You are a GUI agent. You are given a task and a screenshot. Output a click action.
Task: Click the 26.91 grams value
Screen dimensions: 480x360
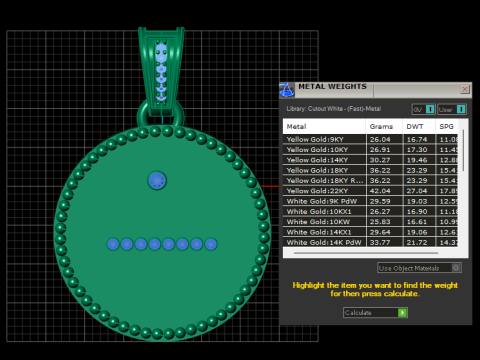tap(380, 150)
